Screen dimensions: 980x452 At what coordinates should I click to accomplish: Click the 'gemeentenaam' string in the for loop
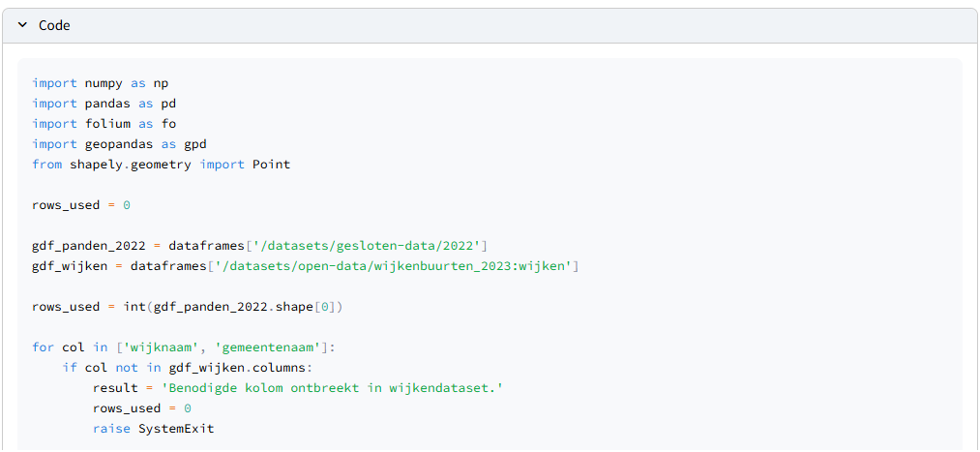(270, 347)
